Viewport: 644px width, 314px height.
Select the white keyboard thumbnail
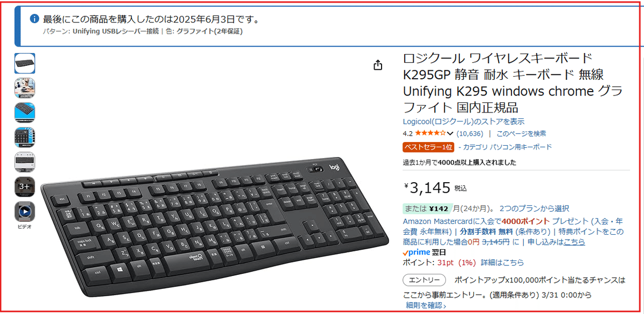(x=25, y=162)
